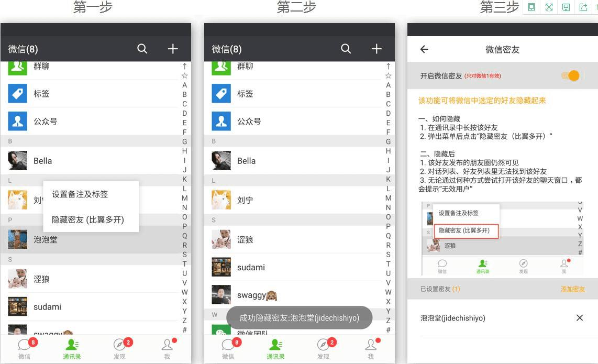
Task: Tap 成功隐藏密友 toast message
Action: pyautogui.click(x=300, y=317)
